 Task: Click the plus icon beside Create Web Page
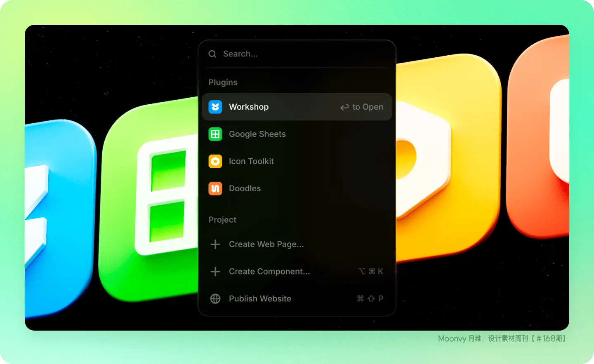pyautogui.click(x=215, y=244)
